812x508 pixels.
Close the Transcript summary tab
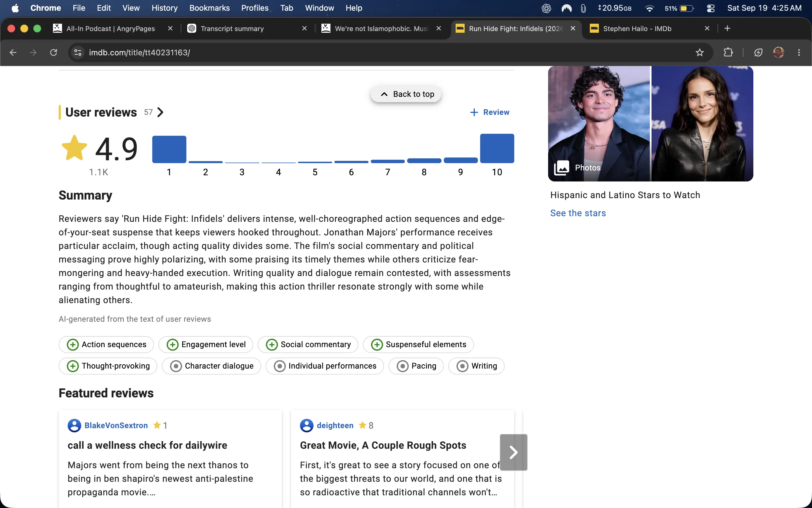[304, 29]
